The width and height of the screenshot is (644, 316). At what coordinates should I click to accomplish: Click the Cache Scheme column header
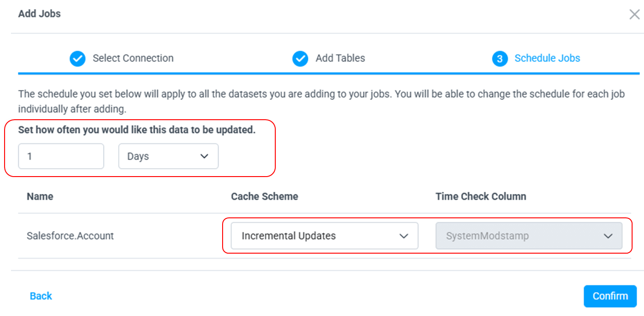coord(264,196)
